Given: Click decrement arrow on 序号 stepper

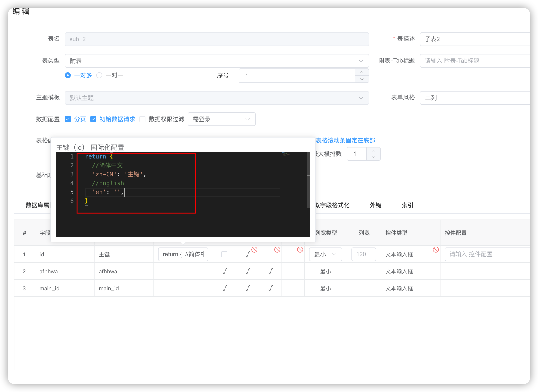Looking at the screenshot, I should tap(361, 79).
